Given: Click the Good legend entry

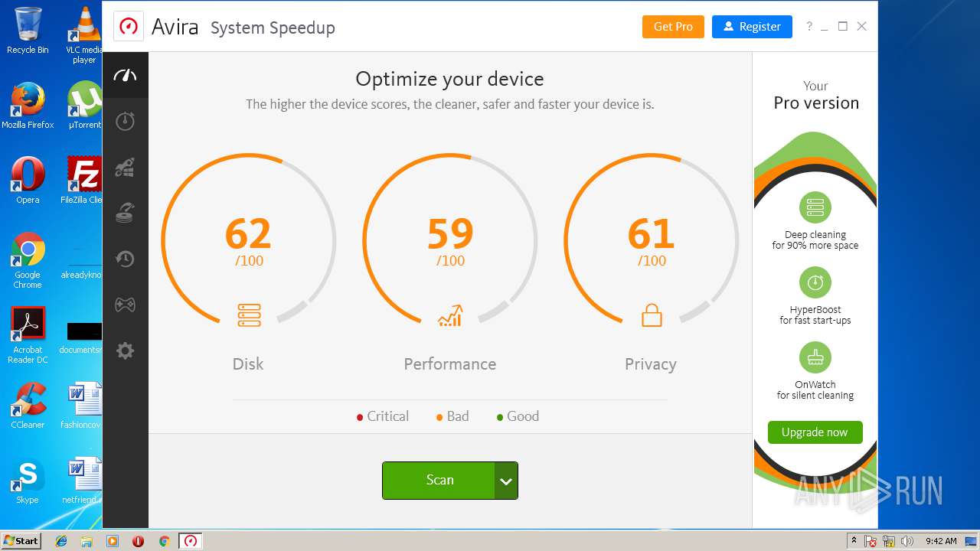Looking at the screenshot, I should tap(518, 416).
